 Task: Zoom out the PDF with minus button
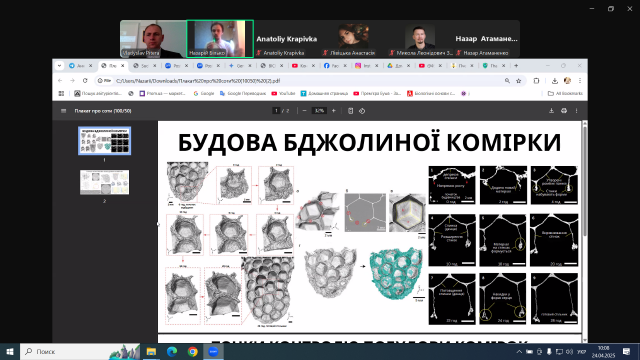tap(304, 111)
